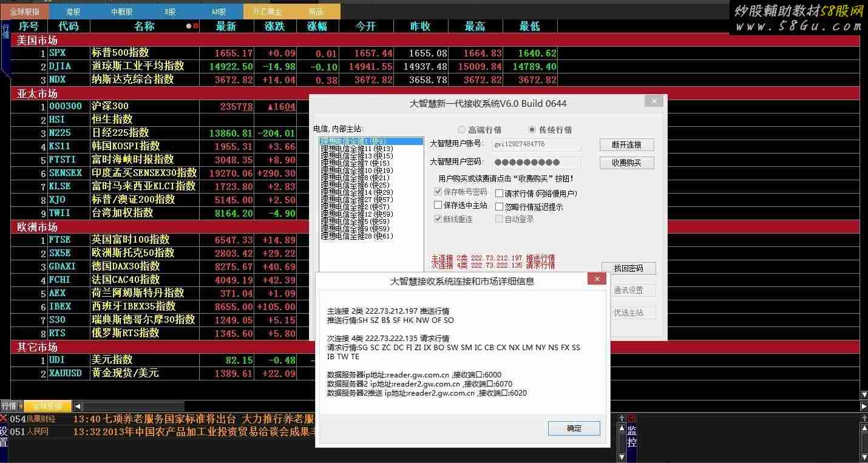868x463 pixels.
Task: Sort by the 涨跌 column header
Action: click(275, 26)
